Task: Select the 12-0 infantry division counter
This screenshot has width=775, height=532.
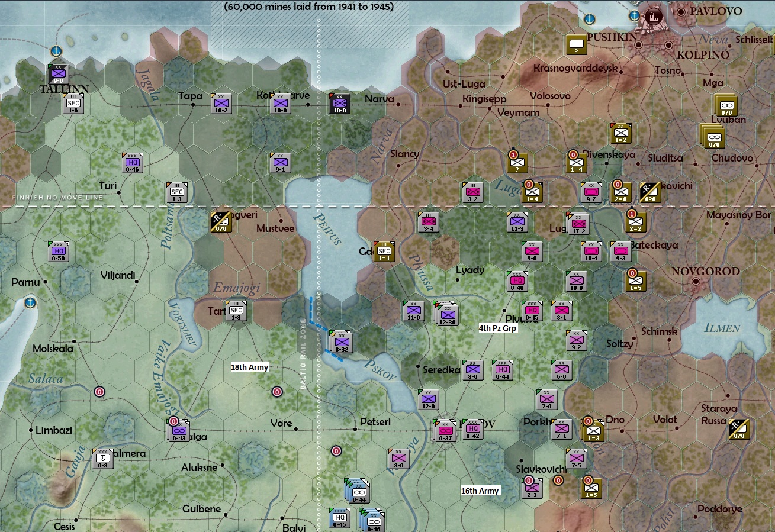Action: [428, 399]
